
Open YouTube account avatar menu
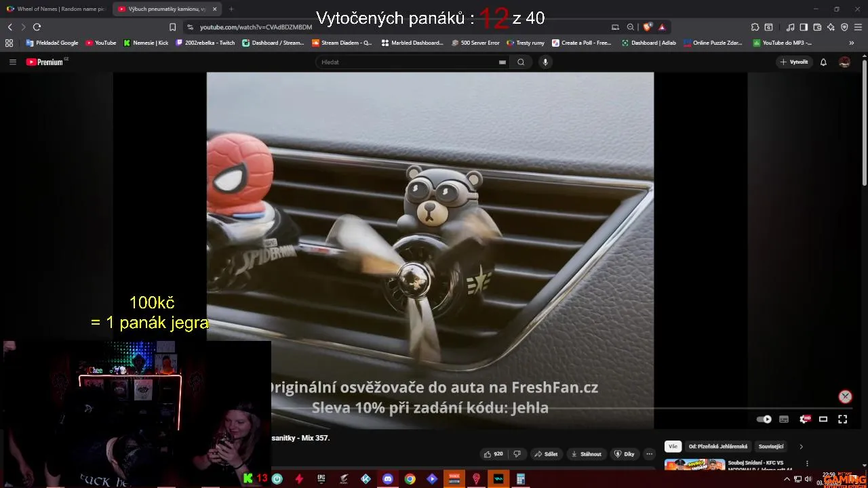tap(844, 62)
